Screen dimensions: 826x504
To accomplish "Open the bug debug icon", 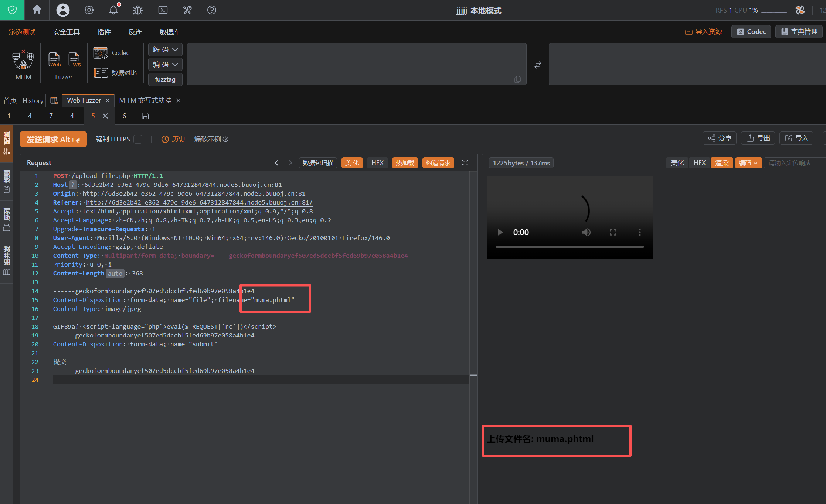I will pos(138,10).
